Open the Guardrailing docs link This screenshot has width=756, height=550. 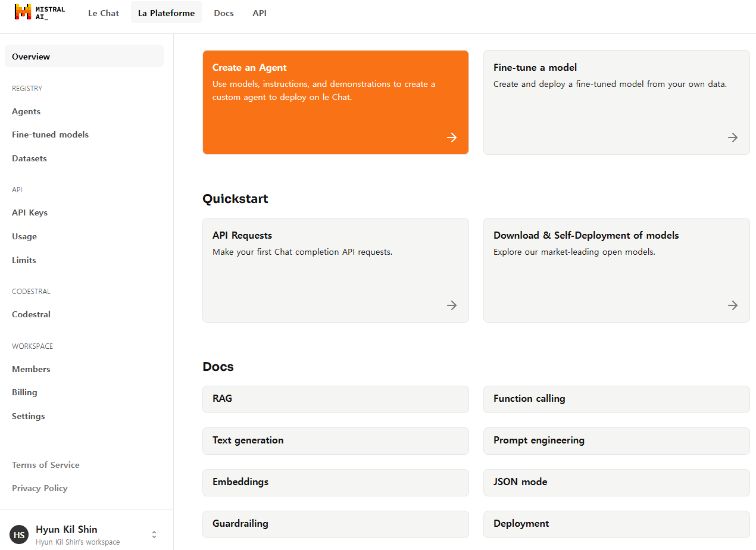pos(336,524)
